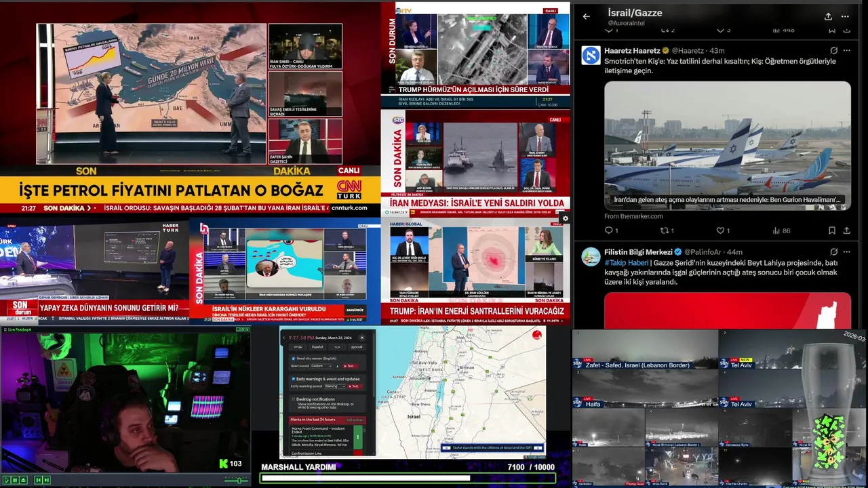The height and width of the screenshot is (488, 868).
Task: Open the share icon in İsrail/Gazze header
Action: [828, 16]
